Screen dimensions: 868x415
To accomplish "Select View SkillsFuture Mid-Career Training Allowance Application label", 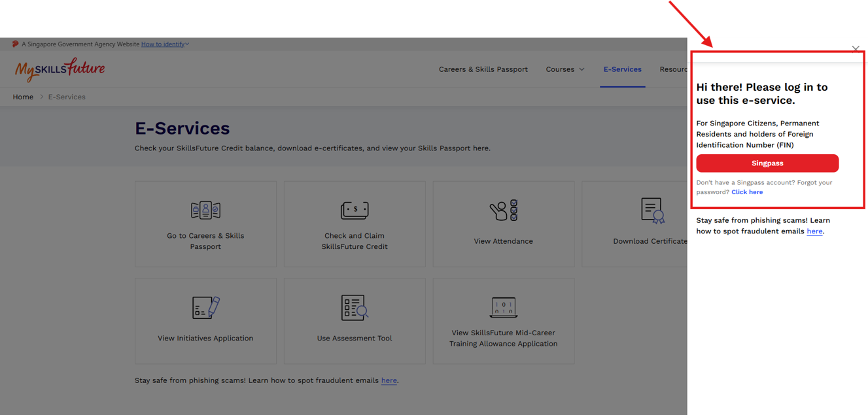I will (504, 338).
